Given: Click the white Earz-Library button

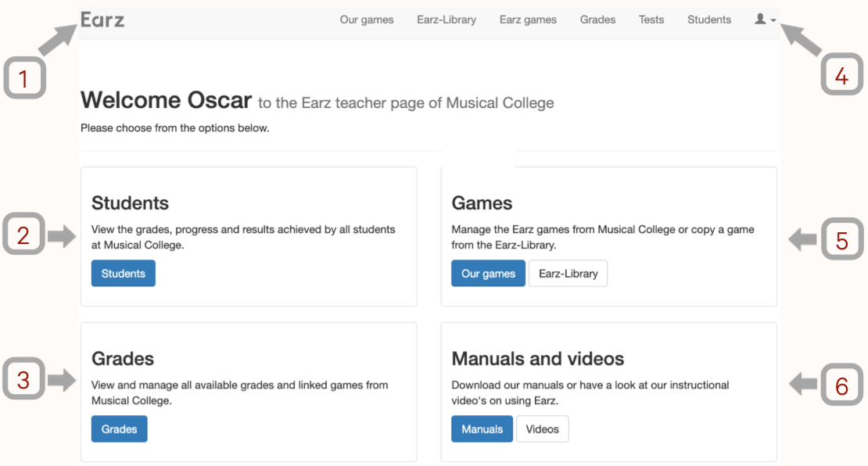Looking at the screenshot, I should 568,274.
